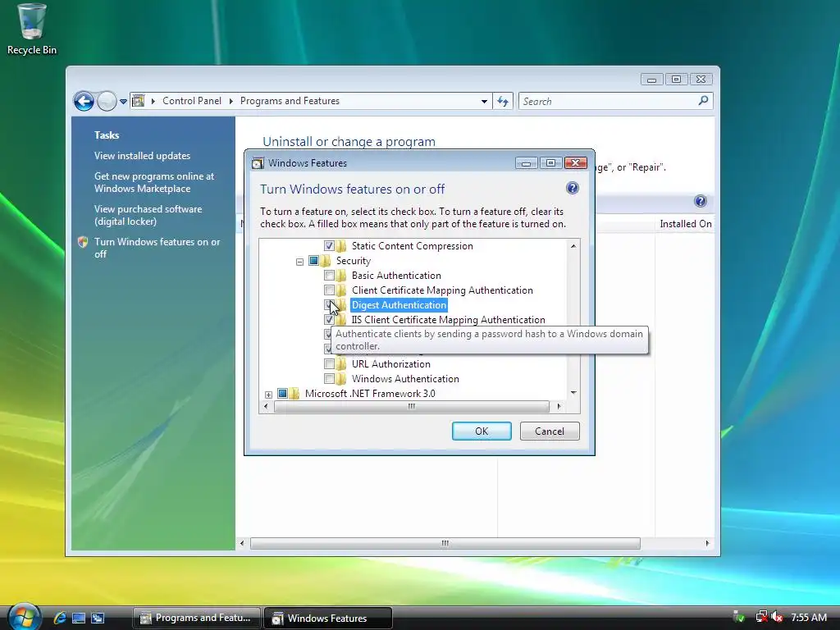Click Show Desktop Quick Launch icon

tap(79, 618)
